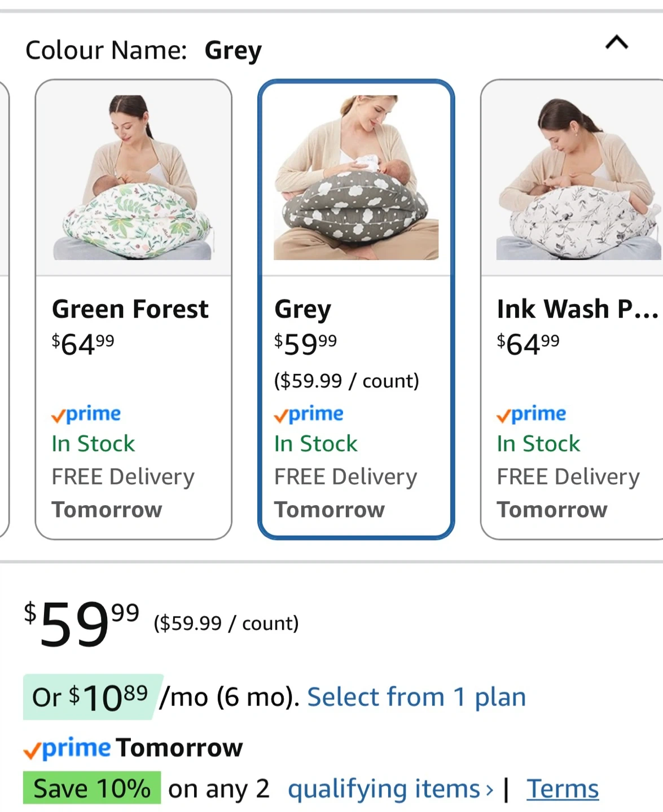
Task: Open the 'Select from 1 plan' link
Action: pos(416,697)
